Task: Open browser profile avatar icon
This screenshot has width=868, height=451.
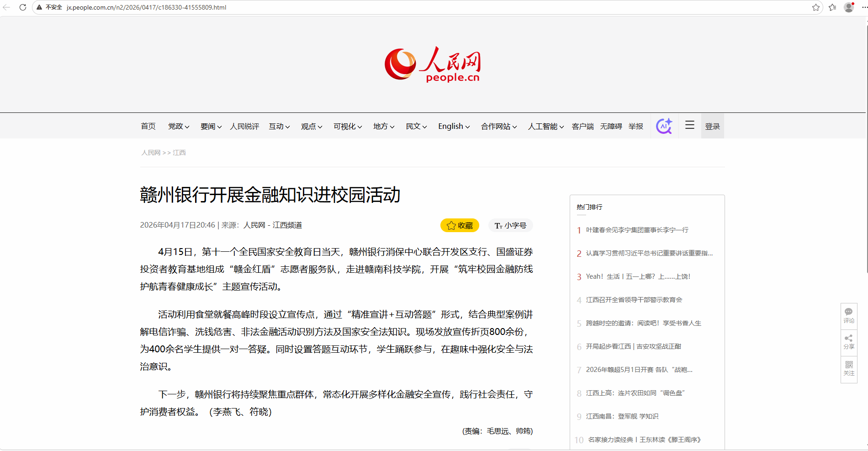Action: click(x=848, y=7)
